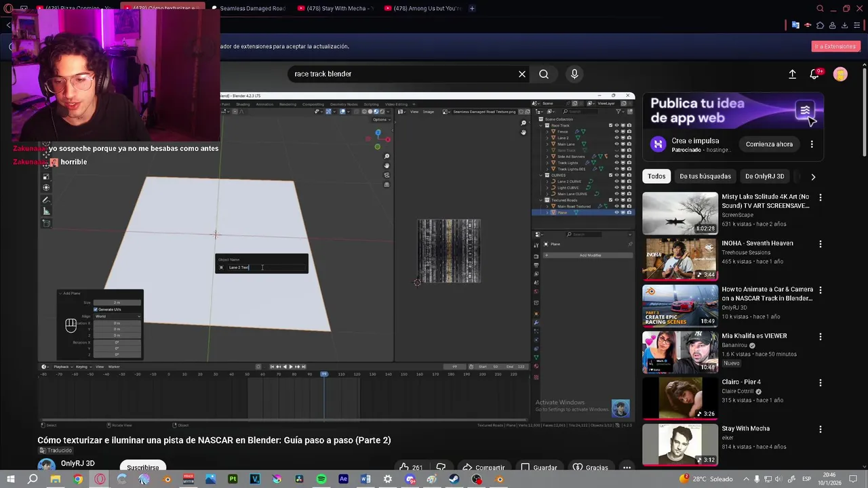Click the perspective/orthographic grid icon
Screen dimensions: 868x488
387,184
